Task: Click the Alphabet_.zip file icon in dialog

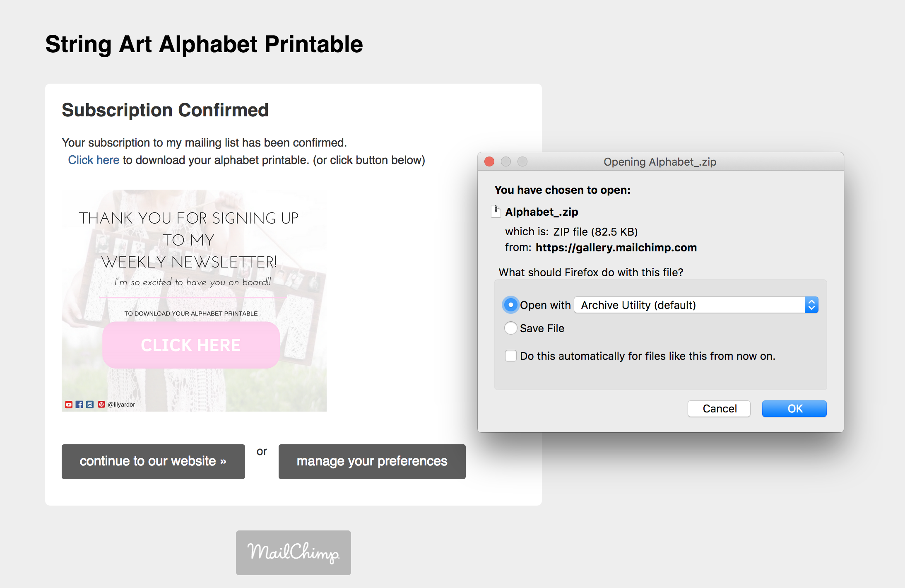Action: pyautogui.click(x=496, y=212)
